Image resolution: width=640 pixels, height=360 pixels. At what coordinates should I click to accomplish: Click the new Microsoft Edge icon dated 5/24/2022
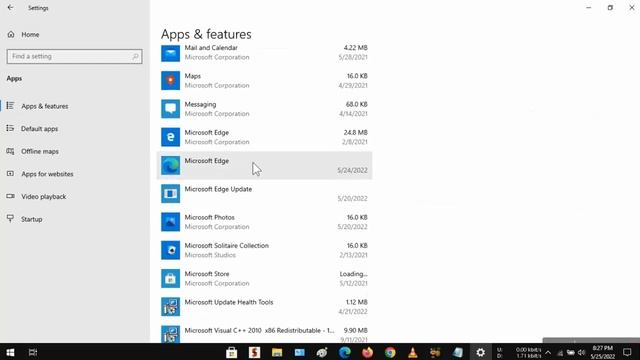coord(170,165)
